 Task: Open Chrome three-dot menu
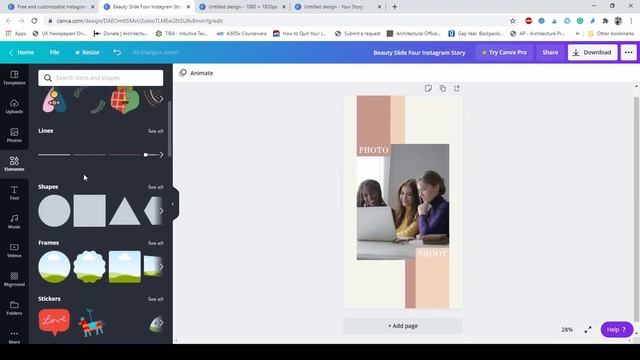tap(631, 21)
